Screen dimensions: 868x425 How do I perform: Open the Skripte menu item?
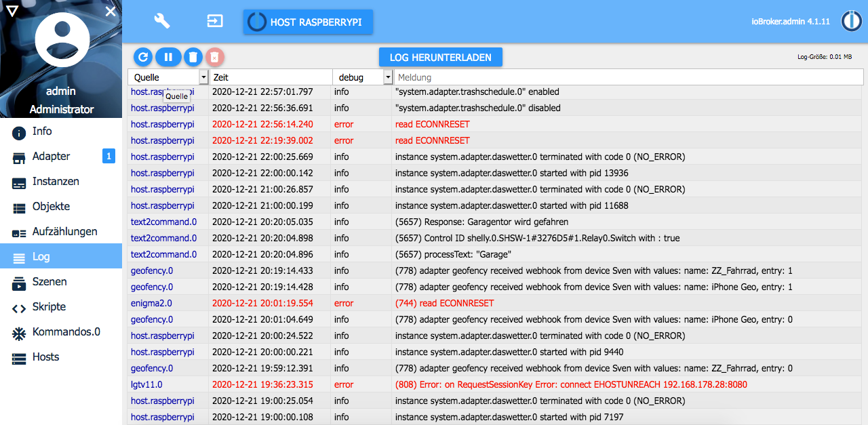pyautogui.click(x=61, y=307)
